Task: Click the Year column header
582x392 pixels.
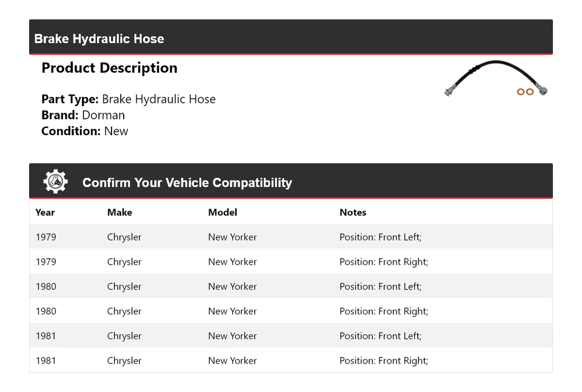Action: pos(45,212)
